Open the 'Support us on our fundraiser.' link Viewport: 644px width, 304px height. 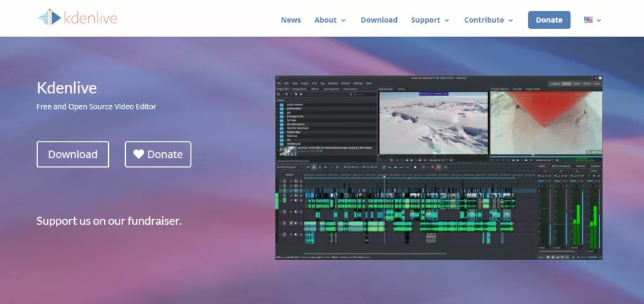point(109,221)
